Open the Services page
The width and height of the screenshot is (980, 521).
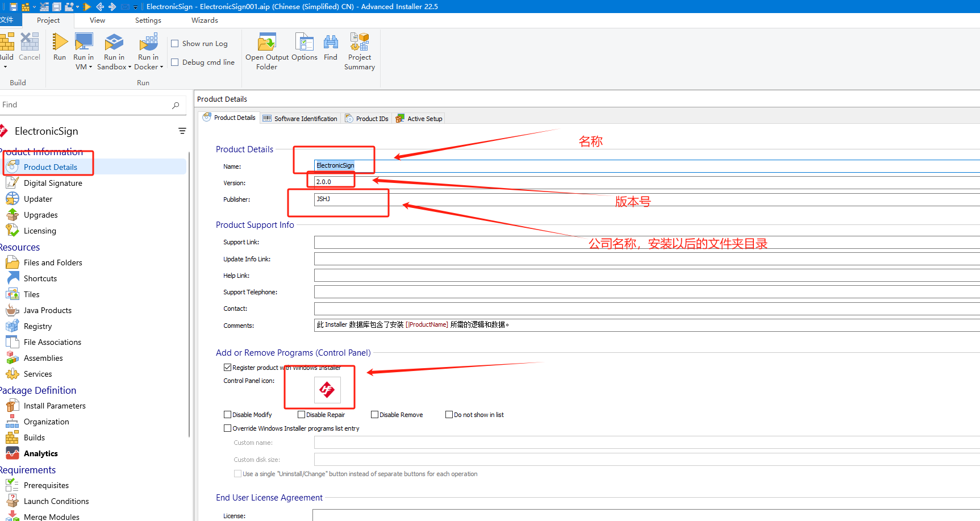(37, 374)
